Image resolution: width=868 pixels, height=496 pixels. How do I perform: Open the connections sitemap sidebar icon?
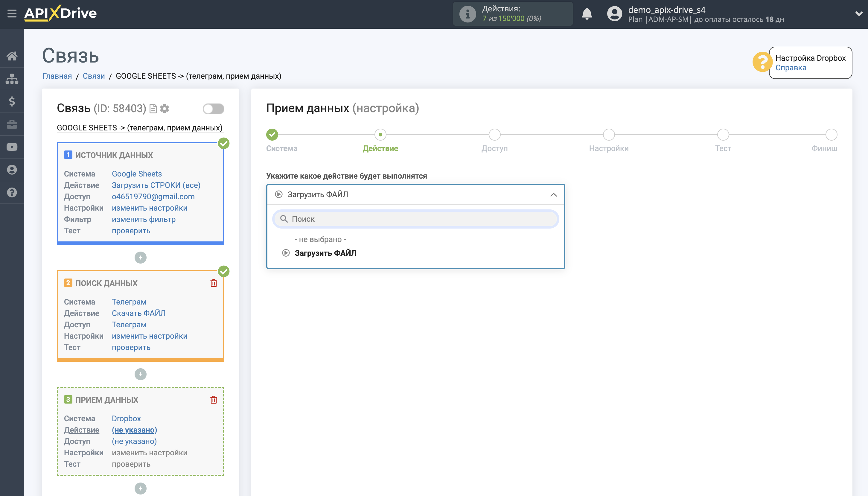[12, 79]
